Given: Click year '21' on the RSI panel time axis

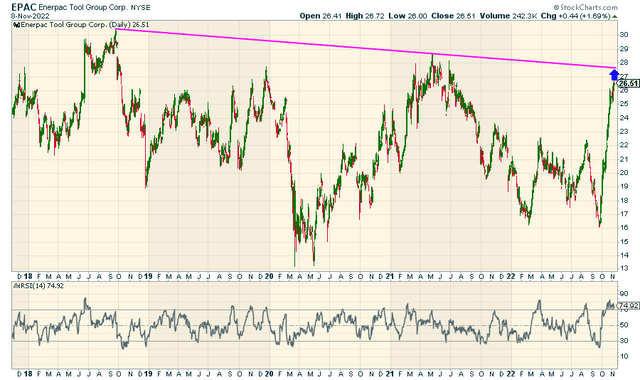Looking at the screenshot, I should click(390, 373).
